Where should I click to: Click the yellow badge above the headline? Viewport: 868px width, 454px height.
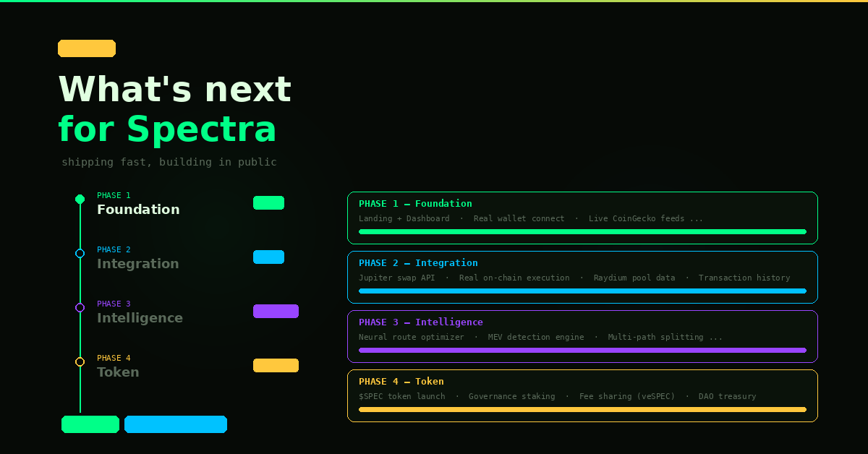[x=87, y=48]
